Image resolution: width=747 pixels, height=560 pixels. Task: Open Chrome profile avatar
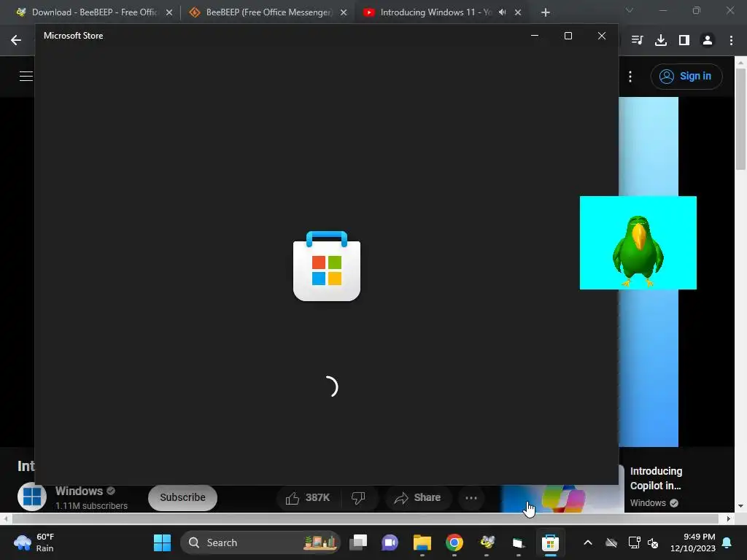coord(708,40)
